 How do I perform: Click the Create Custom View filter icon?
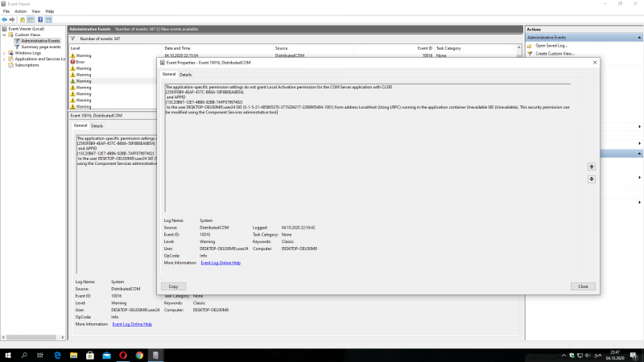tap(530, 53)
